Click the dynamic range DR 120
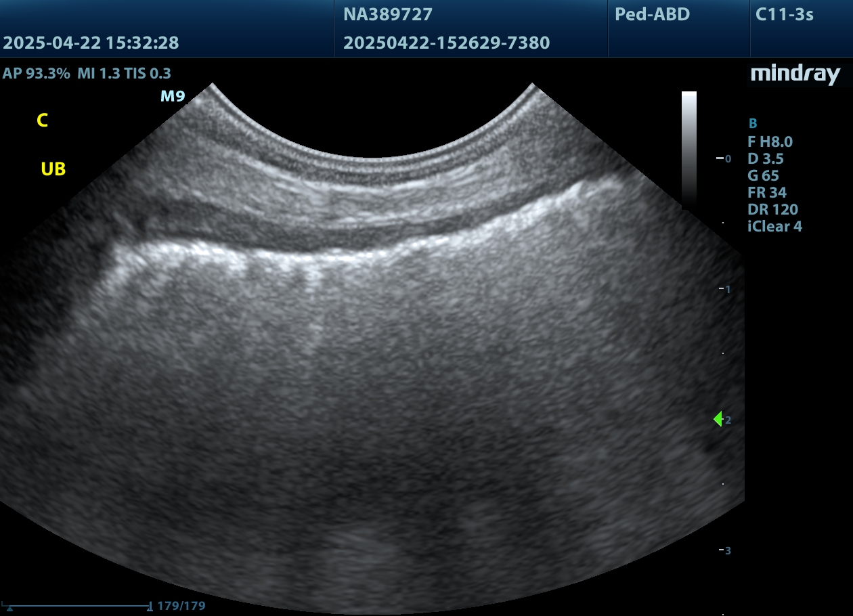853x616 pixels. pyautogui.click(x=772, y=210)
